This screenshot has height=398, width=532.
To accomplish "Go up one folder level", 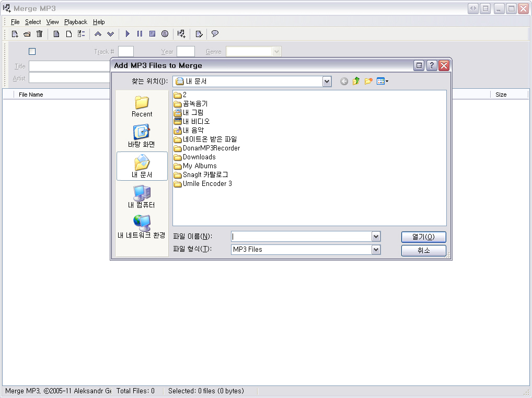I will click(356, 81).
